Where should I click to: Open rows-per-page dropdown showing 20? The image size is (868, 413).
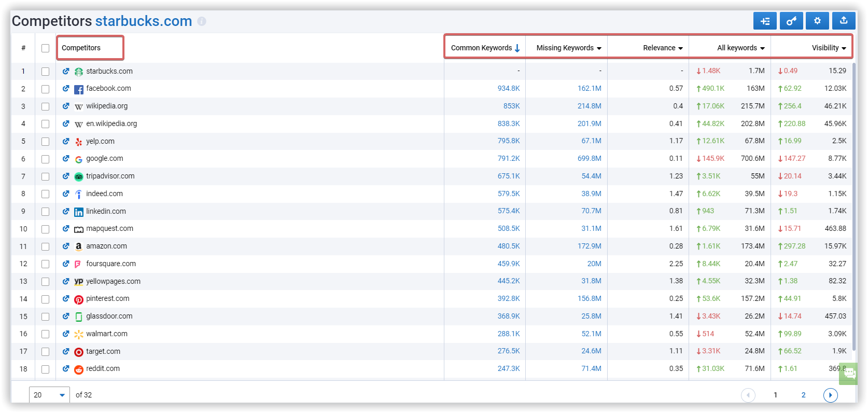point(49,395)
